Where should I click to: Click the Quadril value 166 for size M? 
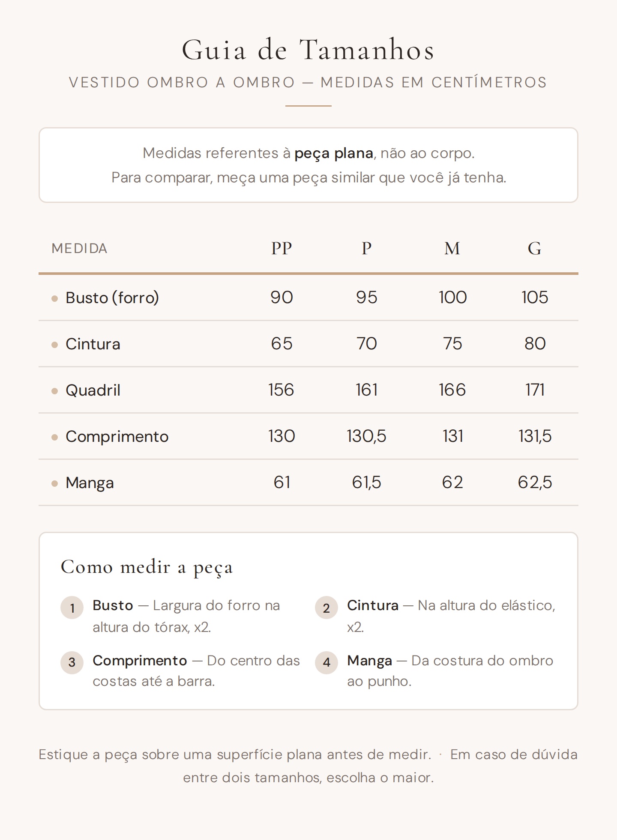tap(452, 390)
